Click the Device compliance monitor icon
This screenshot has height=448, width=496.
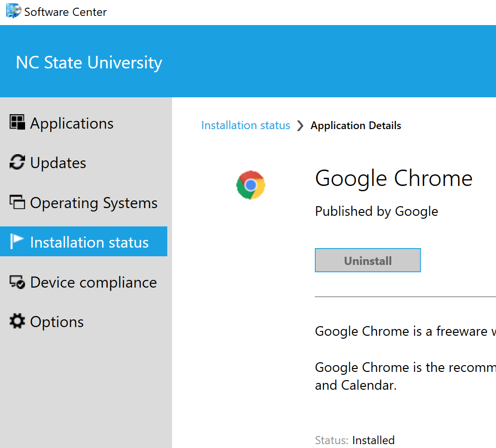tap(17, 282)
